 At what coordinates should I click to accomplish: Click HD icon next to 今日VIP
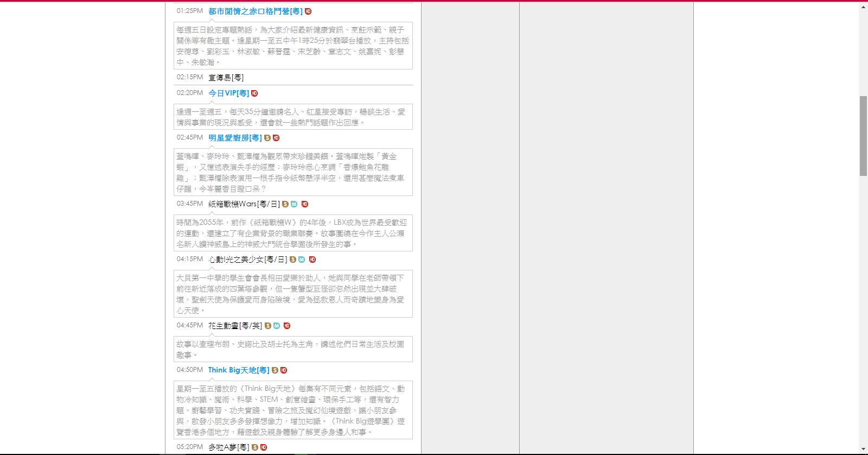click(x=254, y=93)
